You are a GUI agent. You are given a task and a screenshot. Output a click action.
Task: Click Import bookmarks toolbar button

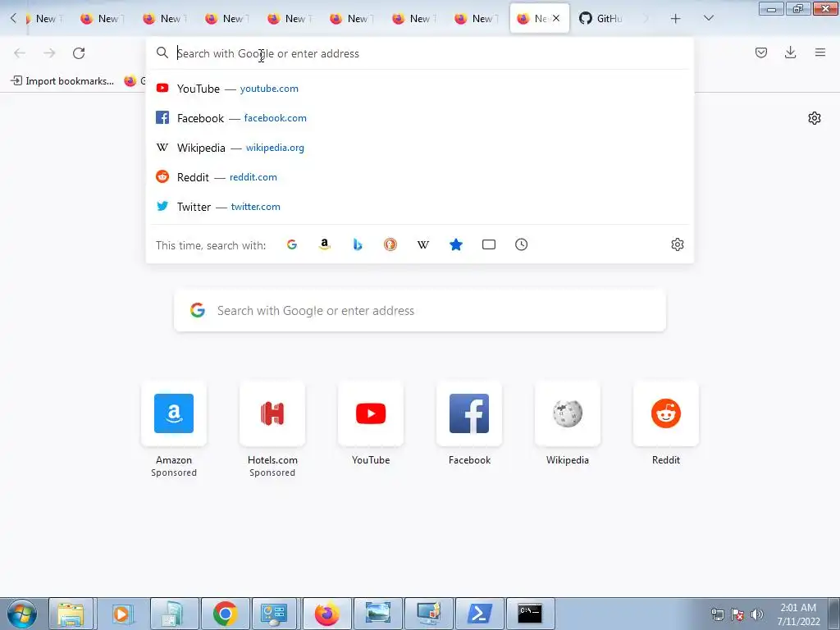pyautogui.click(x=62, y=81)
